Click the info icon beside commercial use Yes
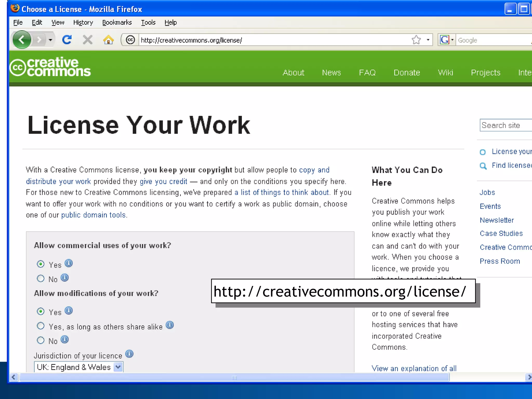532x399 pixels. point(69,263)
